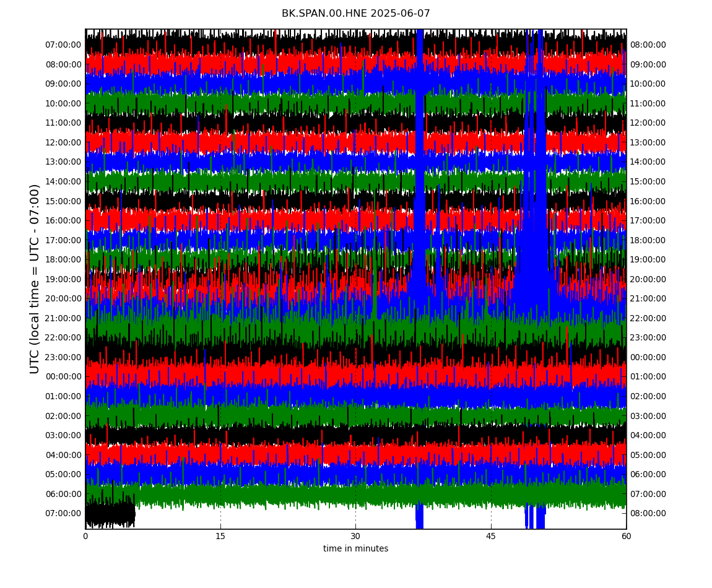This screenshot has height=588, width=712.
Task: Click the left-axis UTC label 20:00:00
Action: point(63,299)
